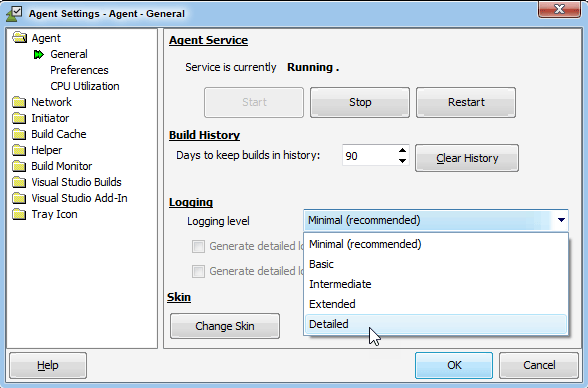588x388 pixels.
Task: Click the days in history input field
Action: pos(369,156)
